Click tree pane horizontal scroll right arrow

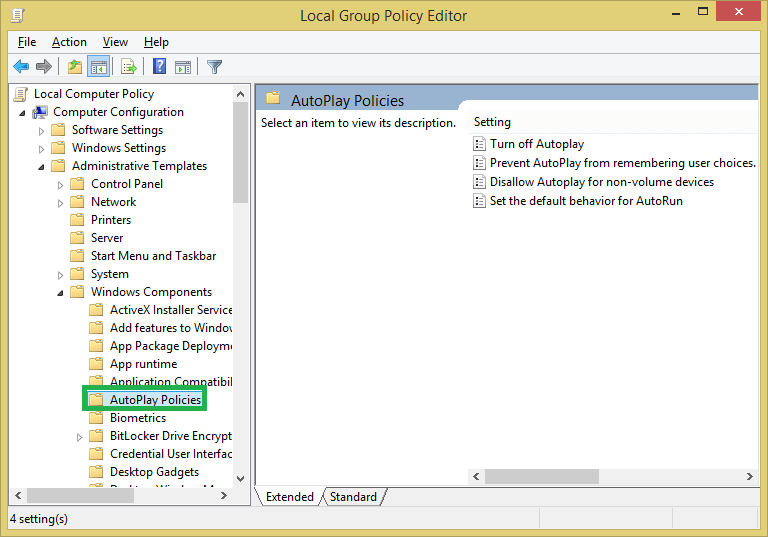click(x=224, y=495)
